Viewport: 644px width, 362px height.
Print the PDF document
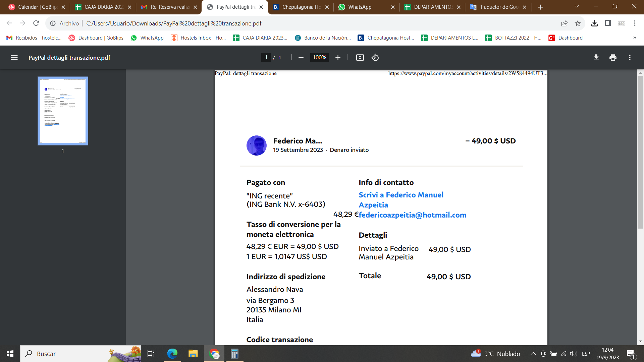point(613,58)
